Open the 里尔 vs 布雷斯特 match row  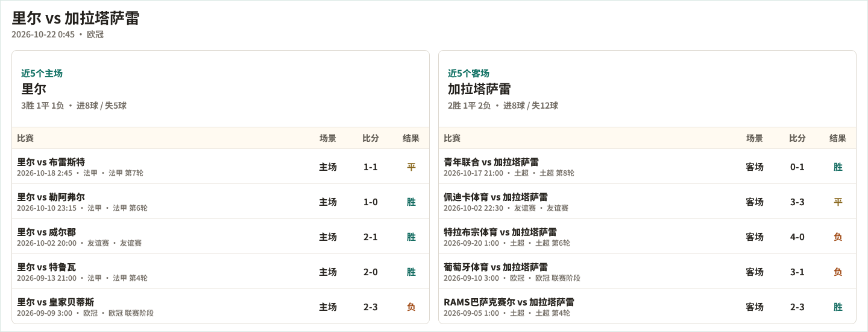(221, 167)
